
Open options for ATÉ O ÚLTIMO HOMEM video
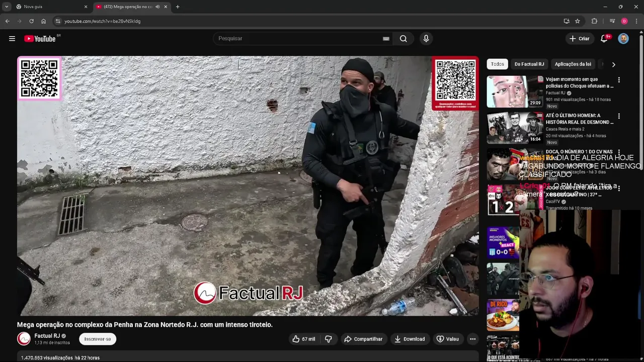click(619, 116)
